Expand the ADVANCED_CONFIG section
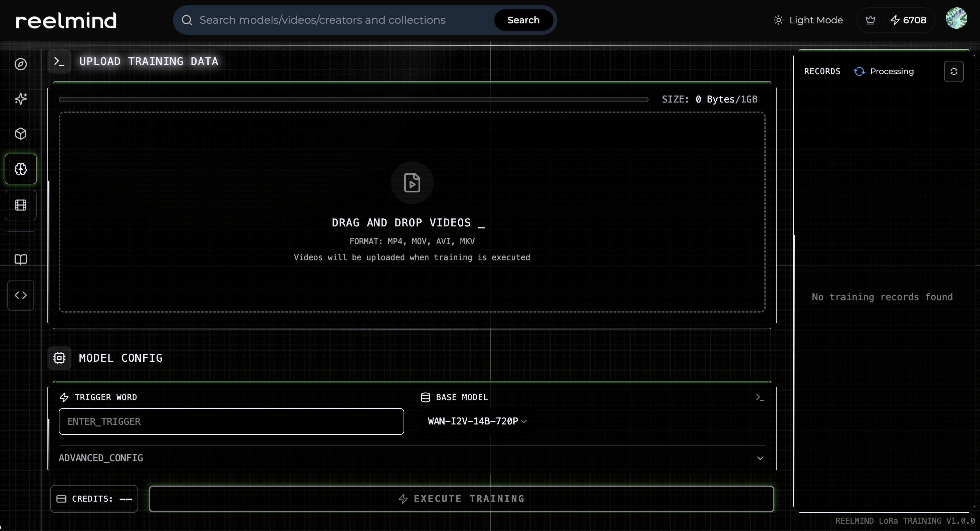This screenshot has width=980, height=531. point(412,458)
